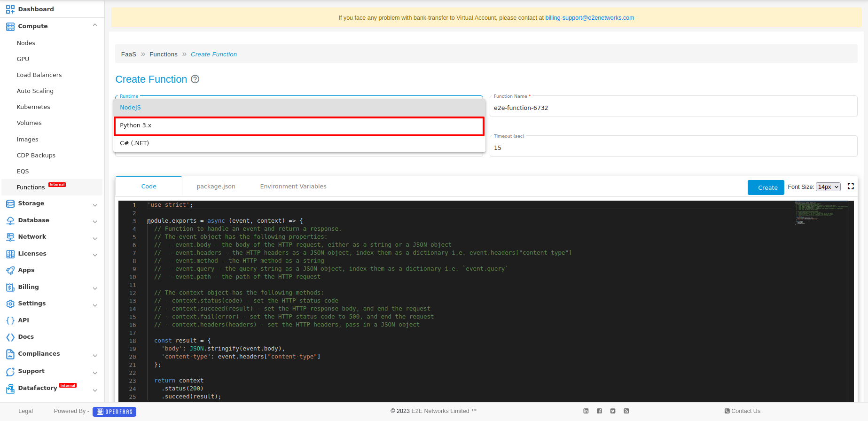Expand the Database section chevron
Screen dimensions: 868x421
(95, 221)
